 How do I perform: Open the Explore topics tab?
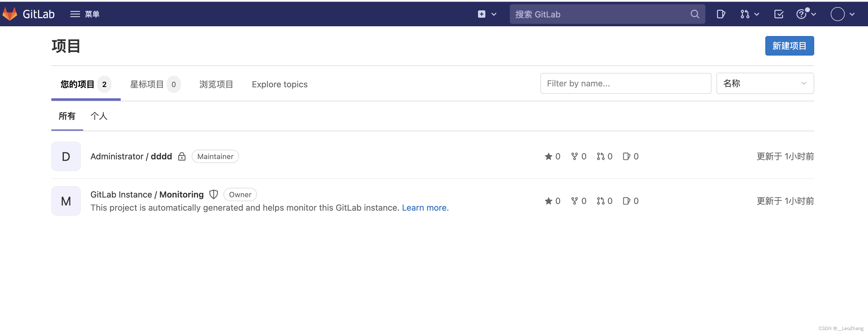click(x=280, y=84)
